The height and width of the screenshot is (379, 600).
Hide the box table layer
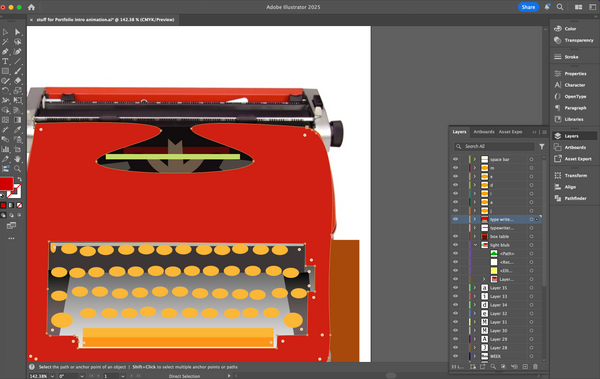click(455, 236)
